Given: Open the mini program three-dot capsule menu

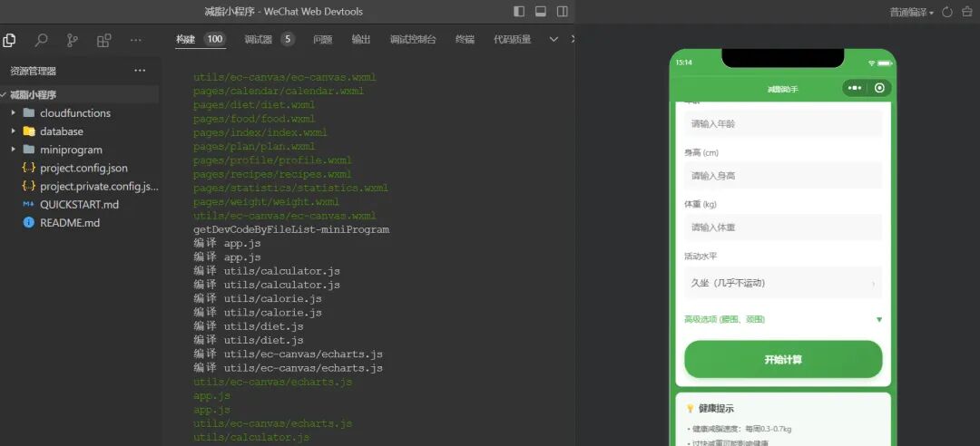Looking at the screenshot, I should click(x=855, y=88).
